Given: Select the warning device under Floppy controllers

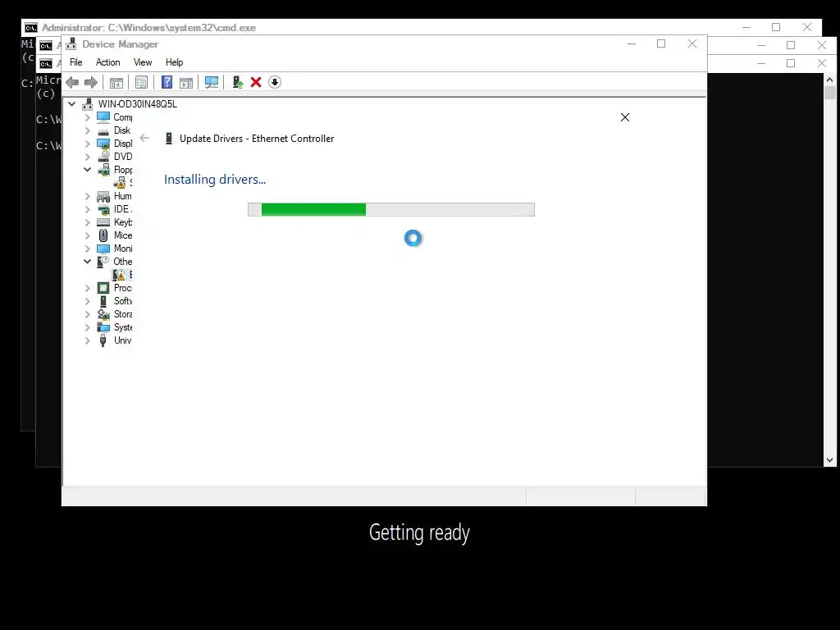Looking at the screenshot, I should [120, 183].
